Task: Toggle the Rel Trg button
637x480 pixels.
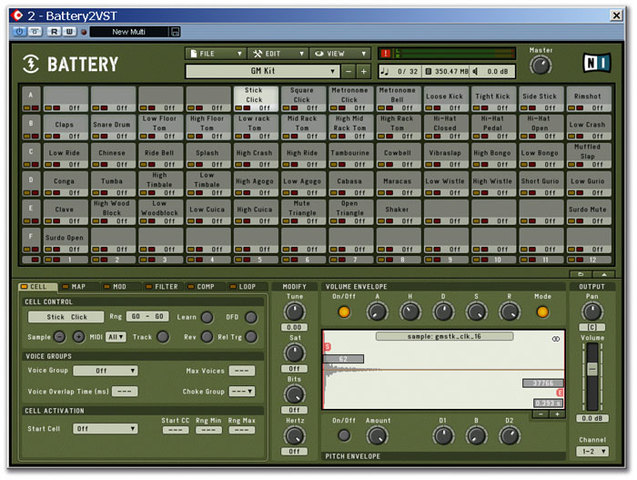Action: tap(251, 337)
